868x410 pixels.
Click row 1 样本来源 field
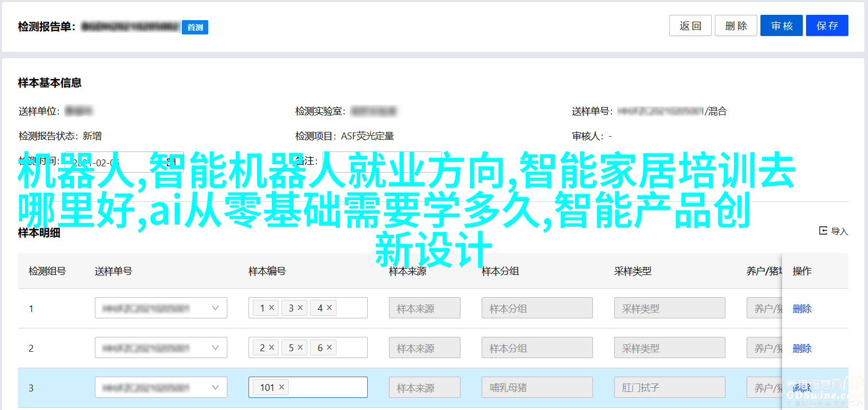click(424, 308)
